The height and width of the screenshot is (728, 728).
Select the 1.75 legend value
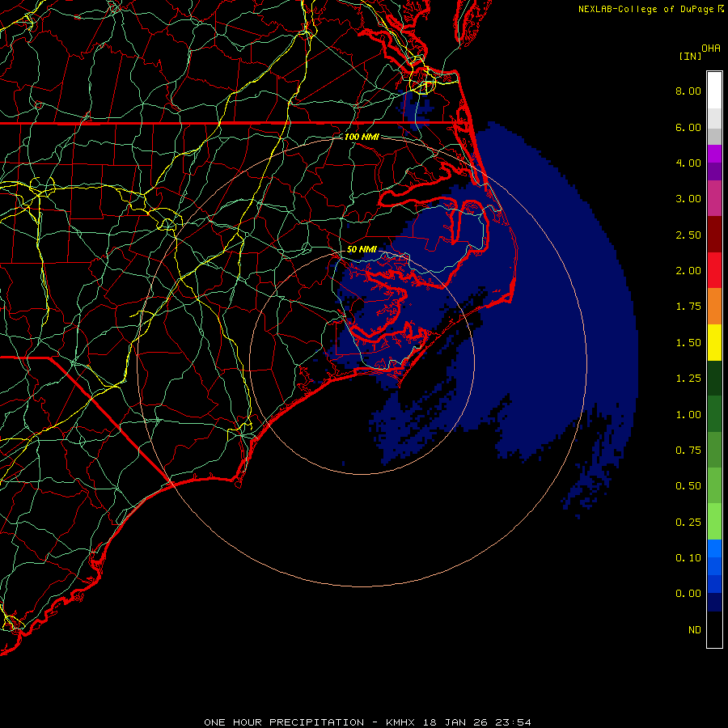click(688, 307)
